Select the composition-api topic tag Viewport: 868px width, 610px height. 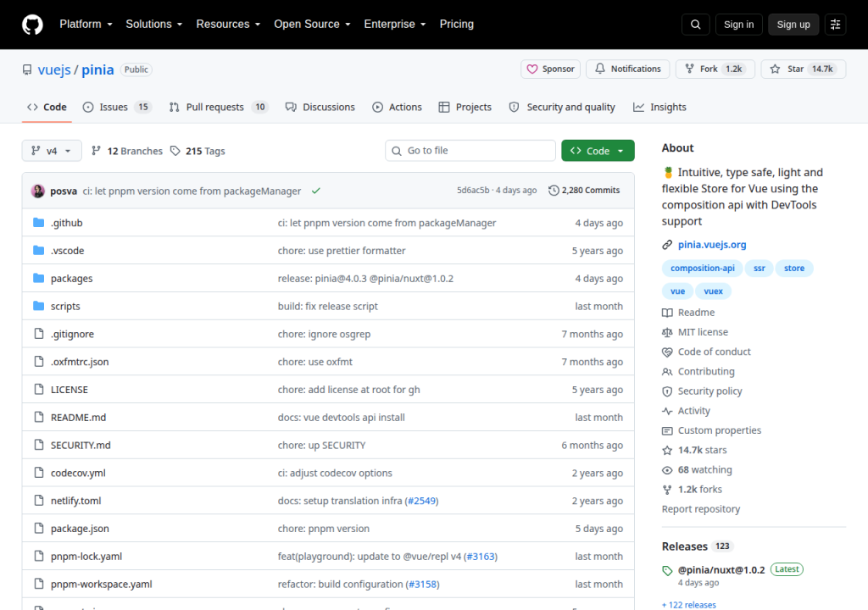click(x=703, y=269)
